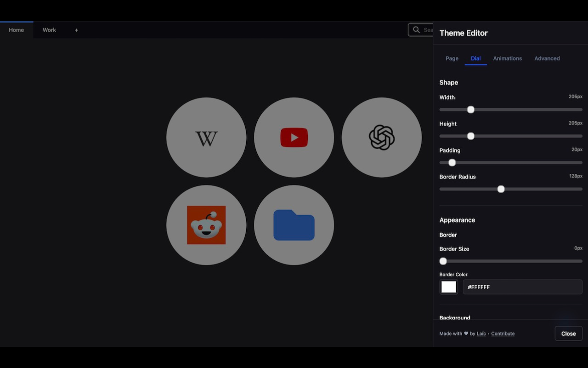This screenshot has height=368, width=588.
Task: Select the Dial tab in Theme Editor
Action: [x=475, y=58]
